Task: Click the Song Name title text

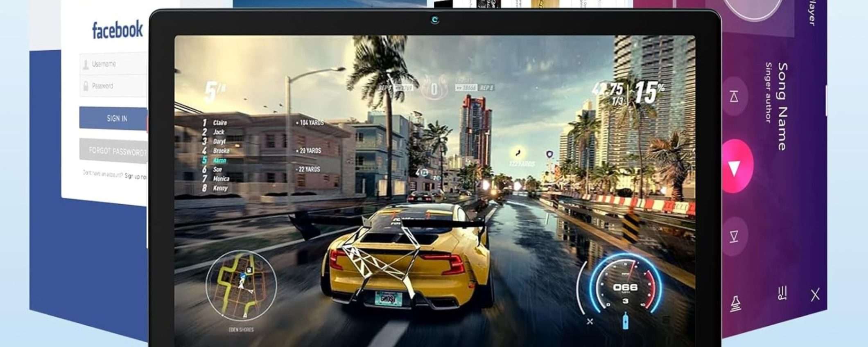Action: (782, 106)
